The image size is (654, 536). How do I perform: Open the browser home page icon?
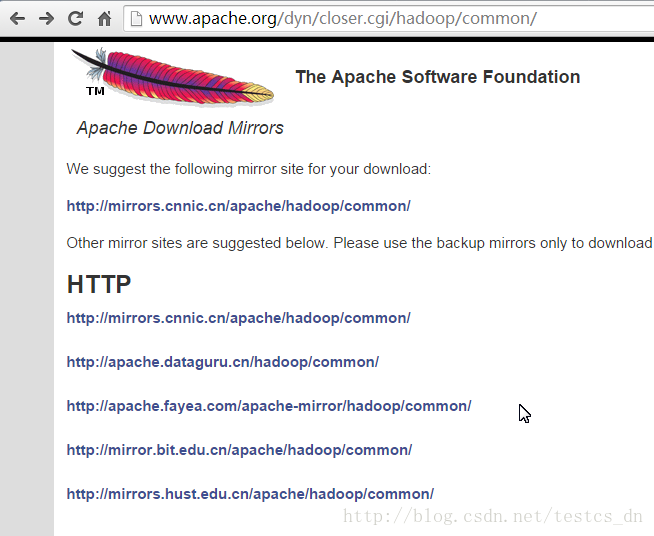104,18
